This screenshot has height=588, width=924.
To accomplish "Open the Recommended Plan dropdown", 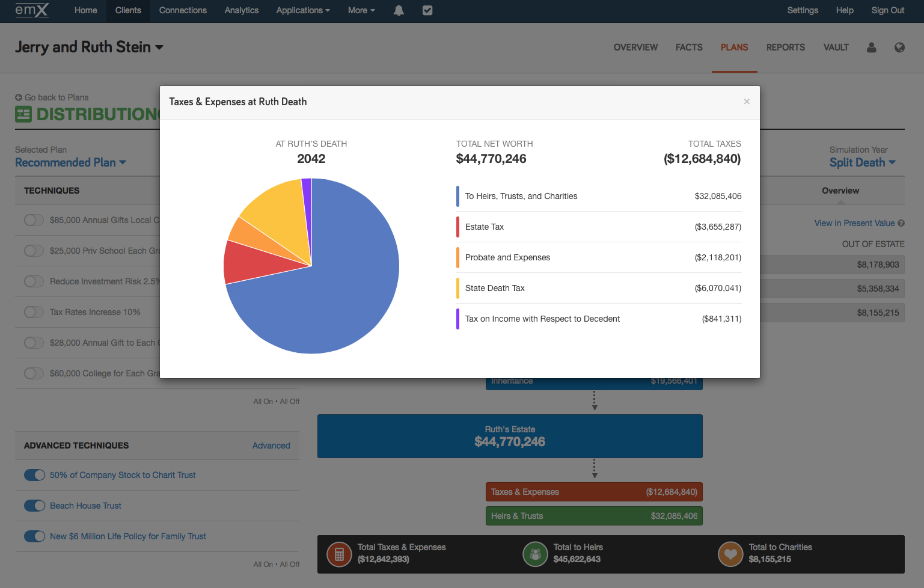I will tap(70, 162).
